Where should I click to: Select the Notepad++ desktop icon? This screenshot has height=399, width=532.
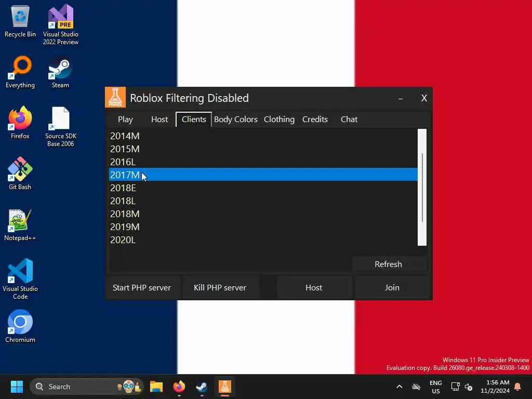tap(20, 225)
